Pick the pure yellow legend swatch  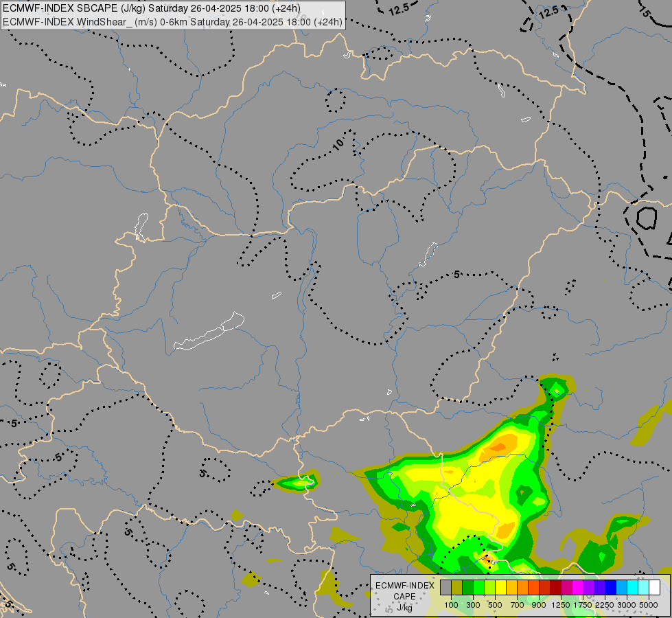click(x=501, y=588)
